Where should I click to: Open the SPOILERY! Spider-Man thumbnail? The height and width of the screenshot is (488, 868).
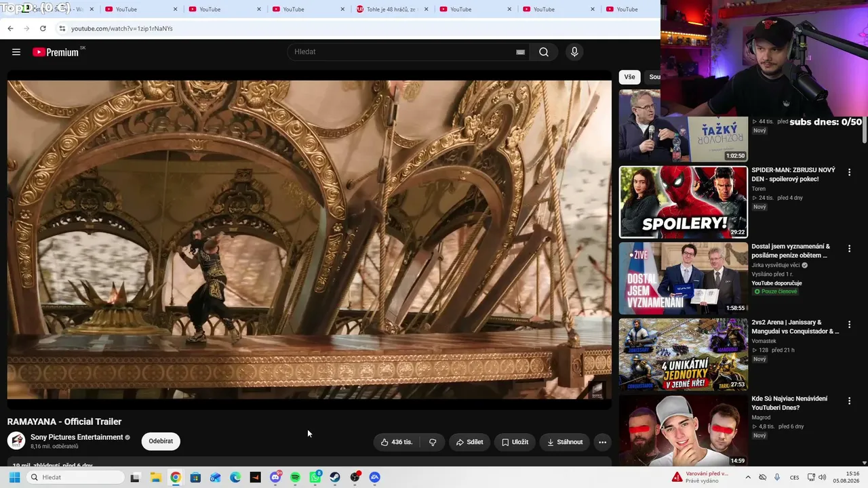tap(683, 202)
